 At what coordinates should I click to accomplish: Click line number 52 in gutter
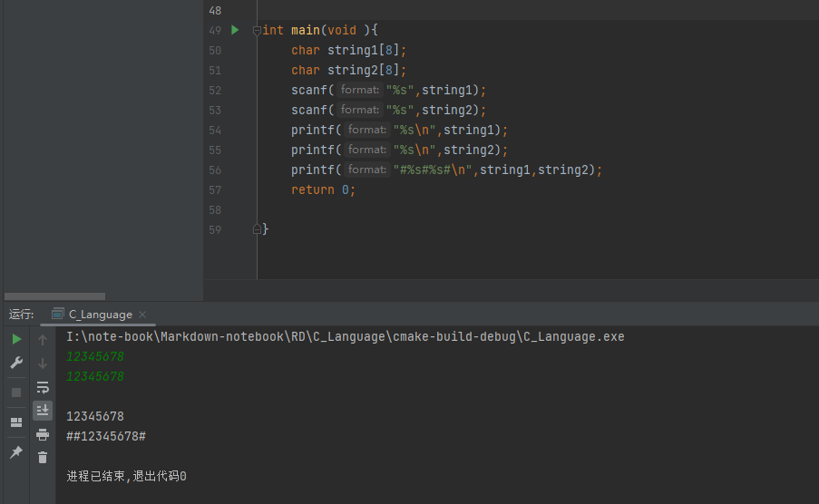point(214,90)
